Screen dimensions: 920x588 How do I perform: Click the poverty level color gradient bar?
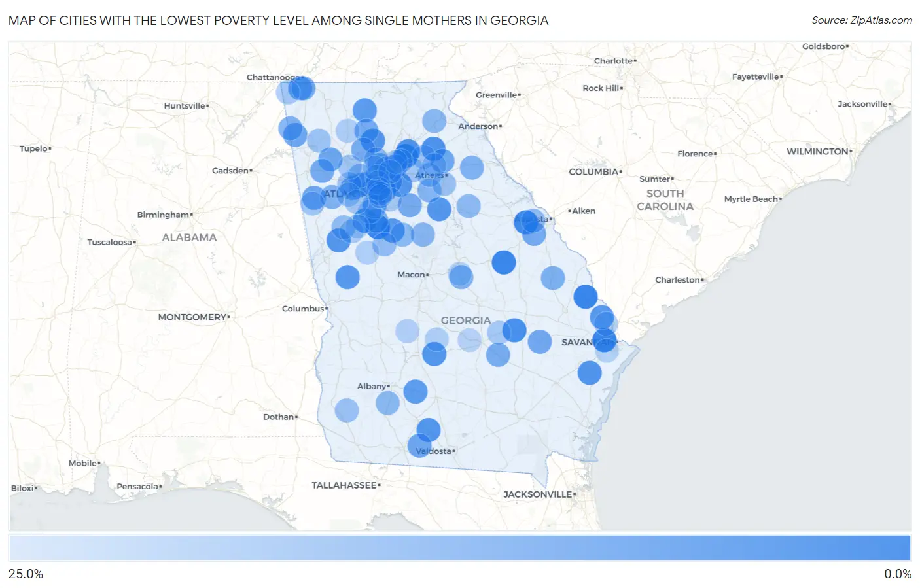coord(459,548)
